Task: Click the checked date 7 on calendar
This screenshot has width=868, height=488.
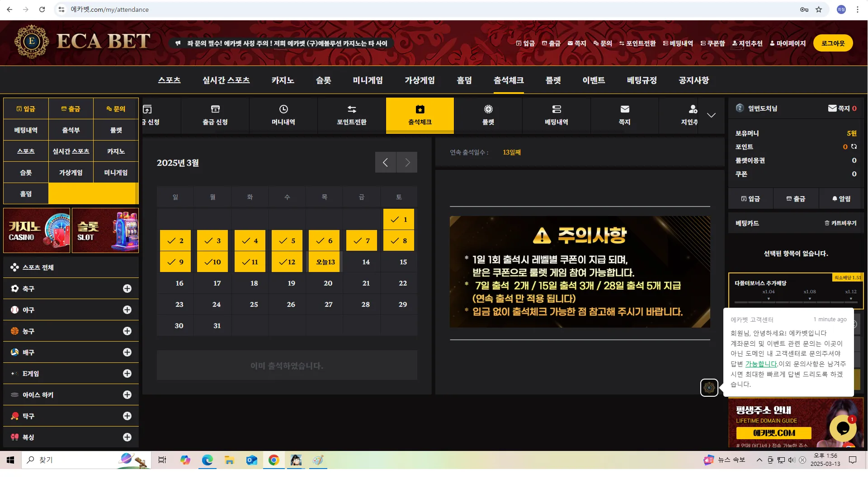Action: coord(362,240)
